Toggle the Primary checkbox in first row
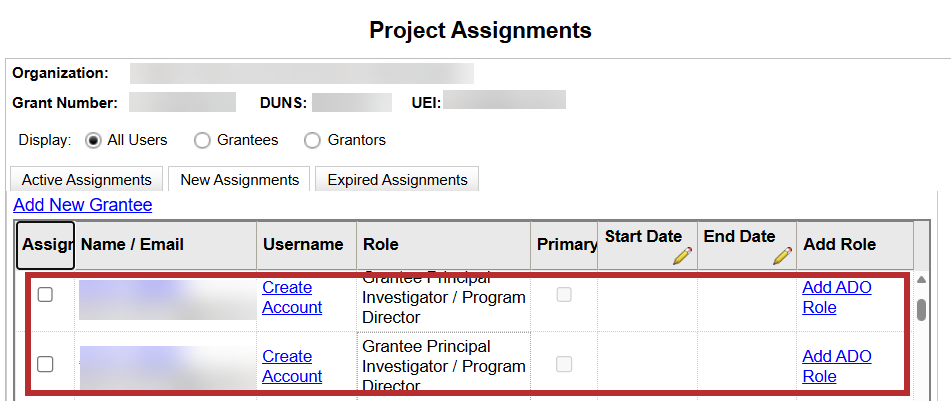This screenshot has width=951, height=401. point(565,294)
